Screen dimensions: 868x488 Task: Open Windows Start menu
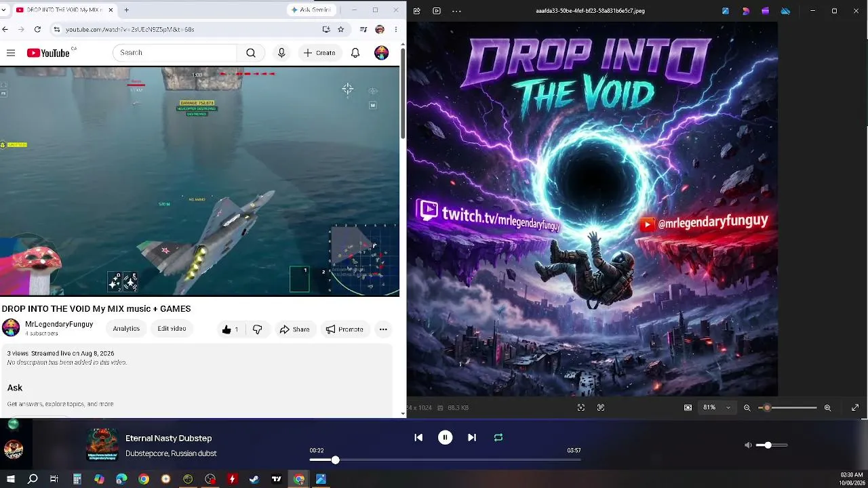click(11, 479)
